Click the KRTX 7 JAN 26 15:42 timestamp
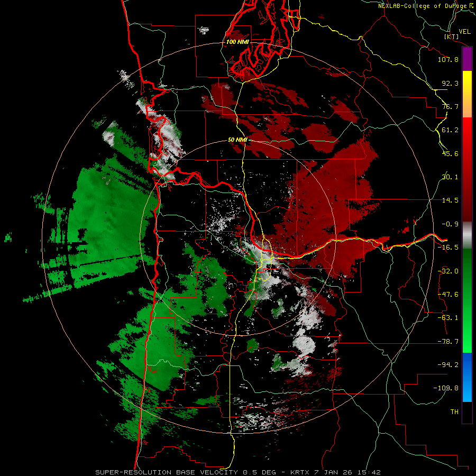The image size is (476, 476). (x=335, y=472)
